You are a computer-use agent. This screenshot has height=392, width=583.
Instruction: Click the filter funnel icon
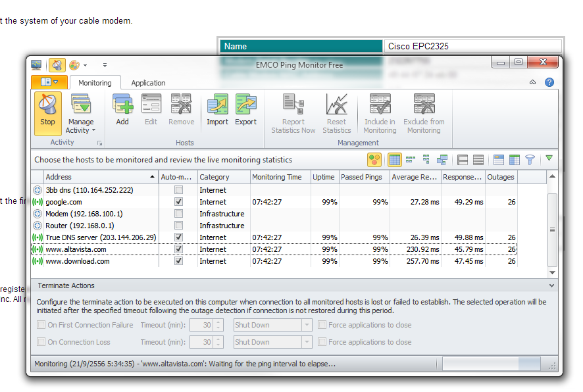530,160
